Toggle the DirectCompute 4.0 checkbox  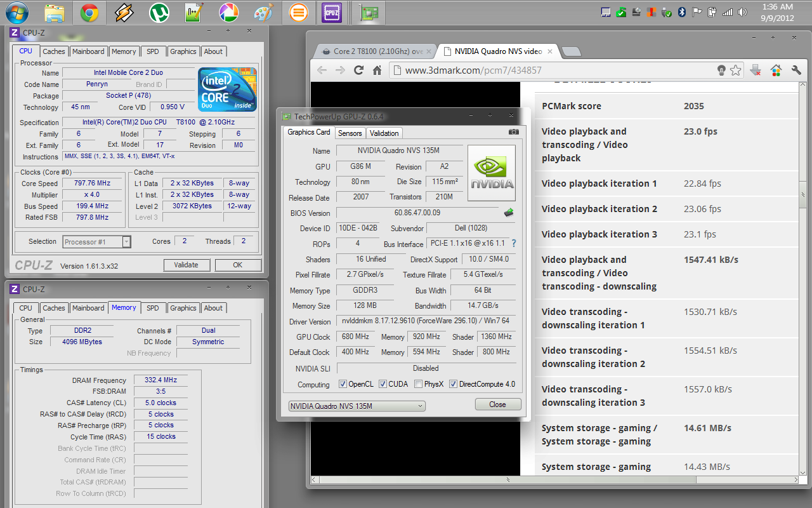tap(453, 384)
